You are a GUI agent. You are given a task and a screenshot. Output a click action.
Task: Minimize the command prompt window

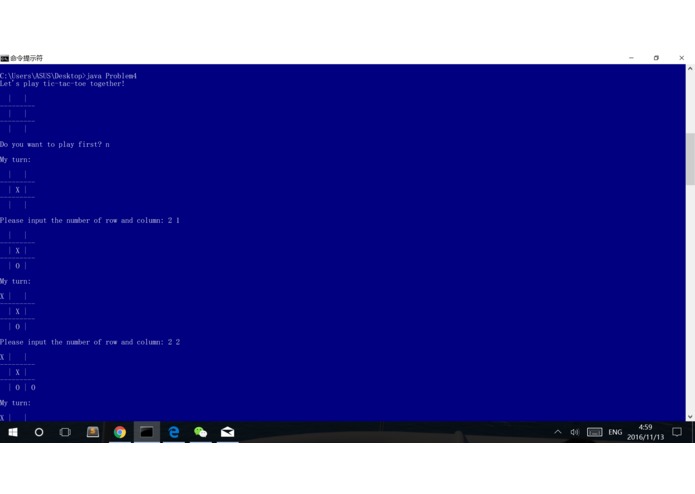pos(631,58)
